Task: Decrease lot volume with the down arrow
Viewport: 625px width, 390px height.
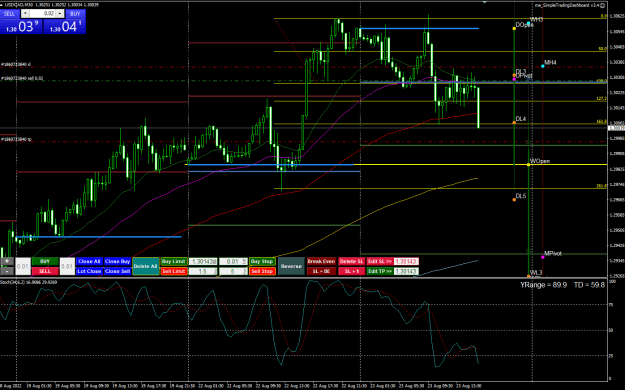Action: click(x=25, y=14)
